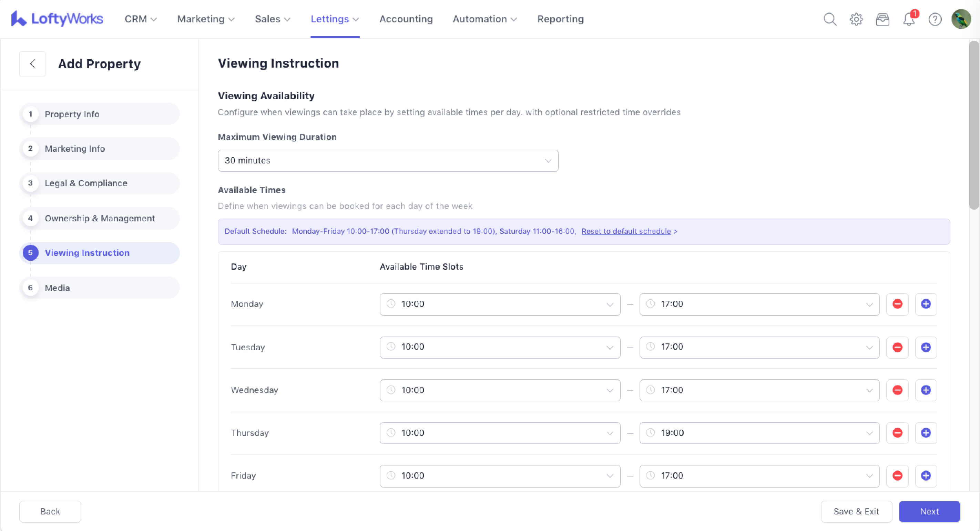Screen dimensions: 980x531
Task: Open the inbox tray icon
Action: tap(882, 19)
